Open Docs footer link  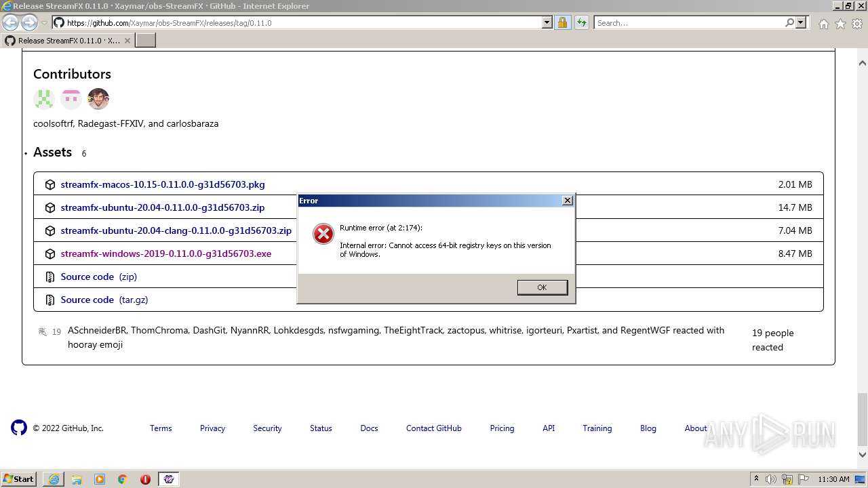[369, 428]
